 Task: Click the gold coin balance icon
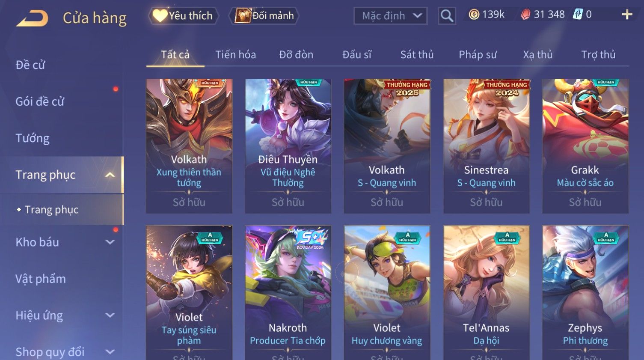[474, 15]
